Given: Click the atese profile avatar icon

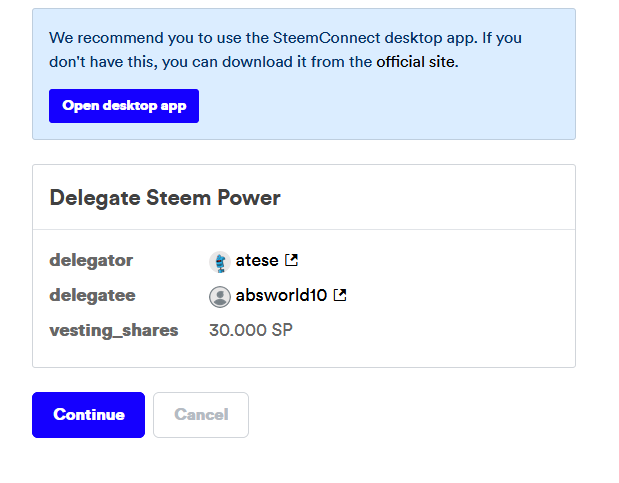Looking at the screenshot, I should (219, 262).
